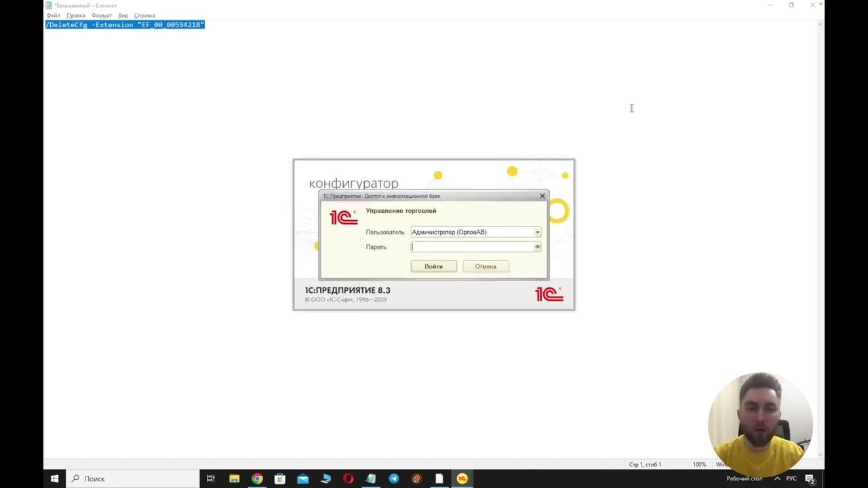Show hidden tray icons chevron
868x488 pixels.
point(777,479)
